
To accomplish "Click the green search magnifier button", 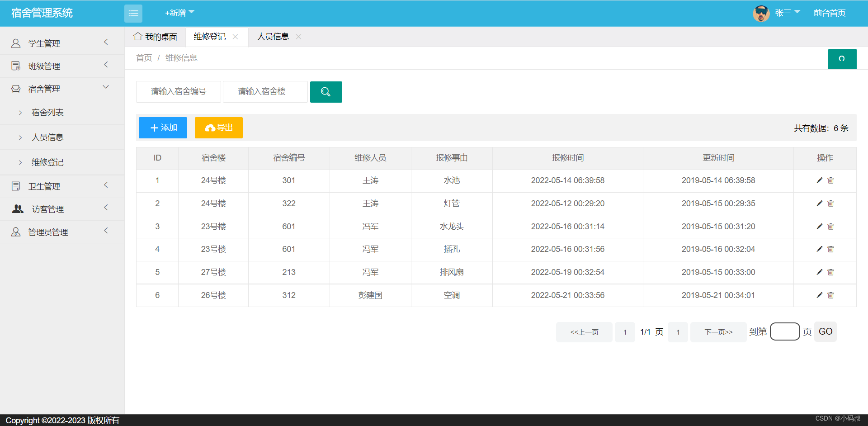I will 326,92.
